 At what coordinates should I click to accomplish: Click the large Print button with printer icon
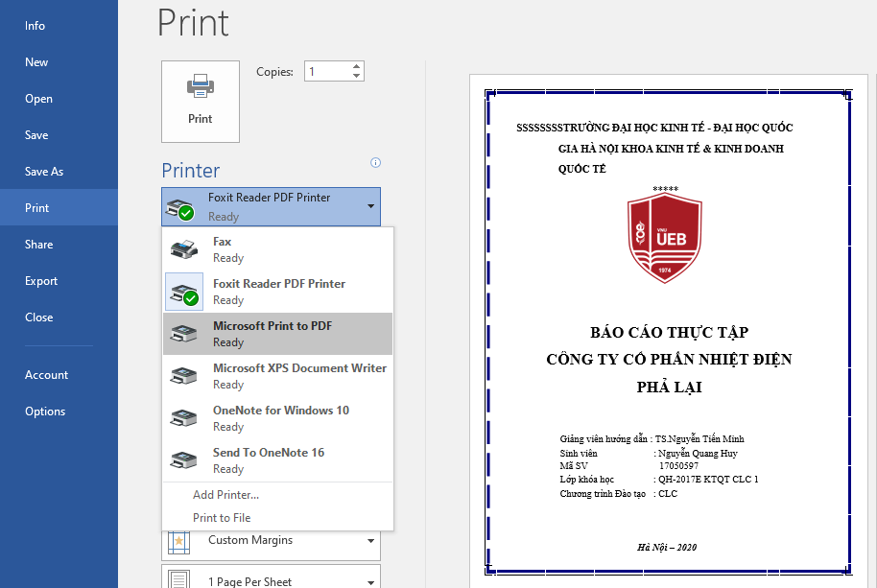pos(201,101)
